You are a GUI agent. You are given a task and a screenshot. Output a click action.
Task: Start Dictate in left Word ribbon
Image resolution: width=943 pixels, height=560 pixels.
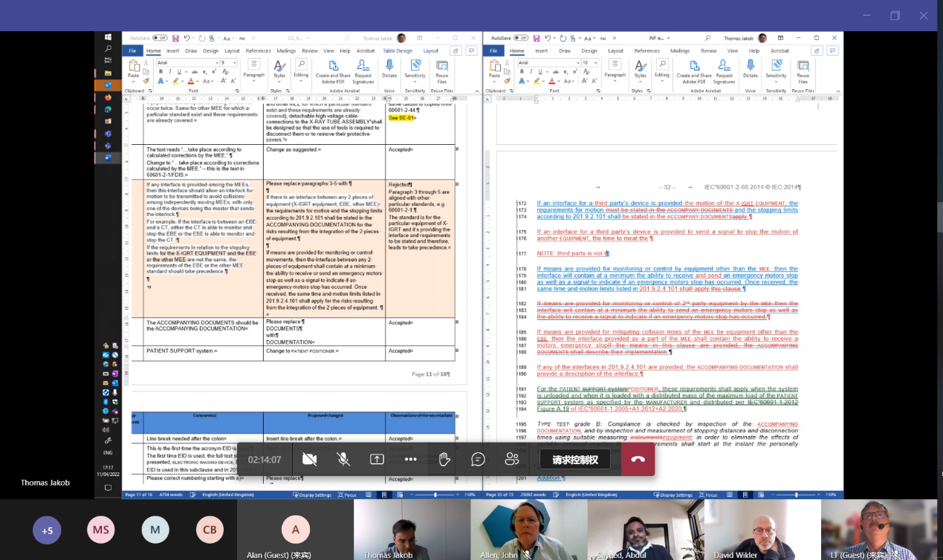tap(389, 70)
